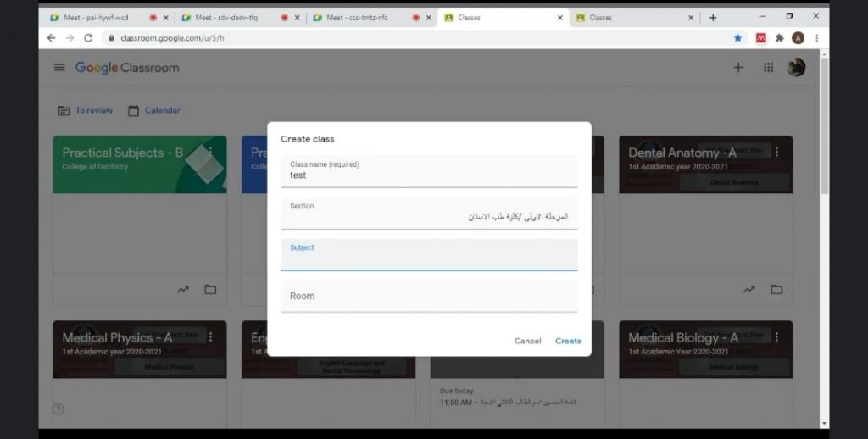Viewport: 868px width, 439px height.
Task: Open folder icon on Practical Subjects card
Action: pyautogui.click(x=210, y=290)
